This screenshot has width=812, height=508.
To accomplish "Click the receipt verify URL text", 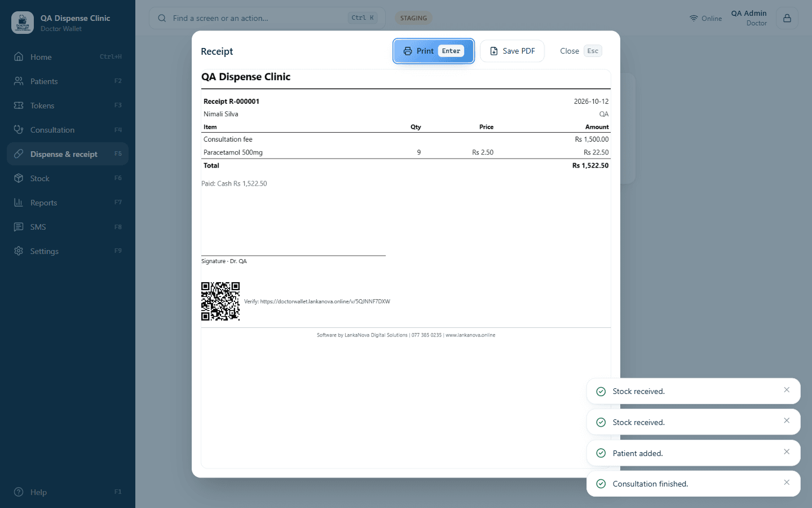I will (x=317, y=301).
